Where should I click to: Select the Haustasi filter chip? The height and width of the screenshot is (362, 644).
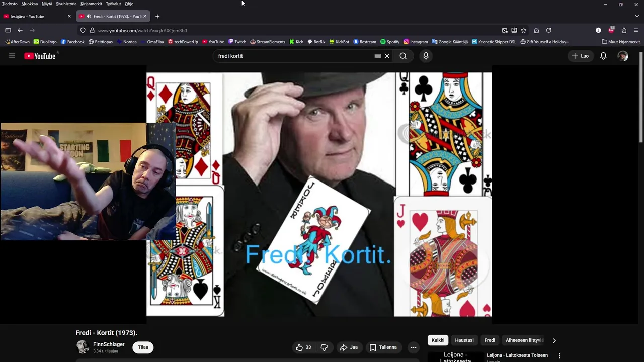[x=464, y=340]
